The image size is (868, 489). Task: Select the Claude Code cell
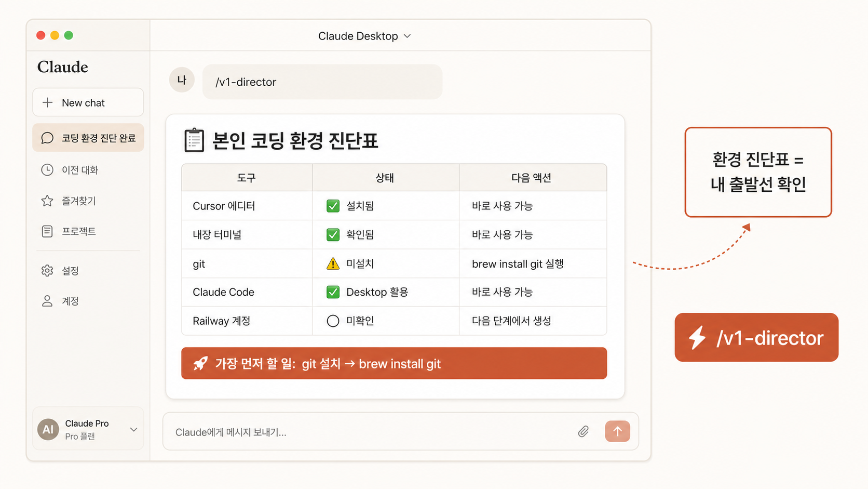247,292
